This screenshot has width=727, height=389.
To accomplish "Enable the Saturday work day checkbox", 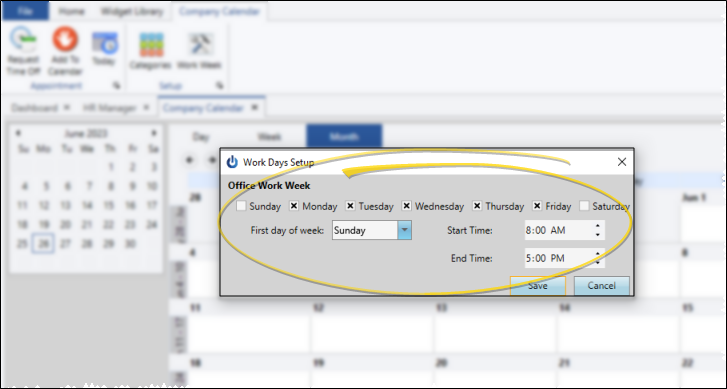I will 584,206.
